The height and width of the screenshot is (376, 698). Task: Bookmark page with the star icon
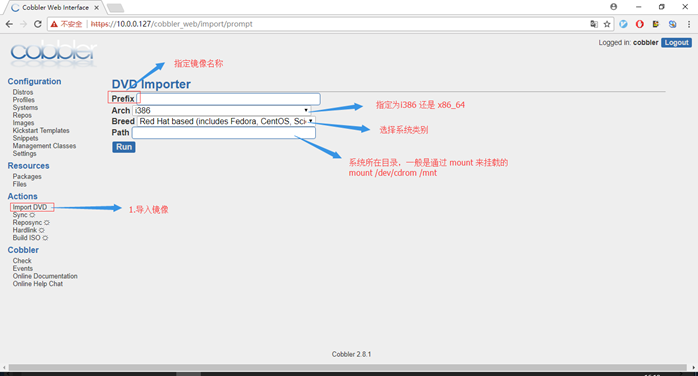pos(607,24)
